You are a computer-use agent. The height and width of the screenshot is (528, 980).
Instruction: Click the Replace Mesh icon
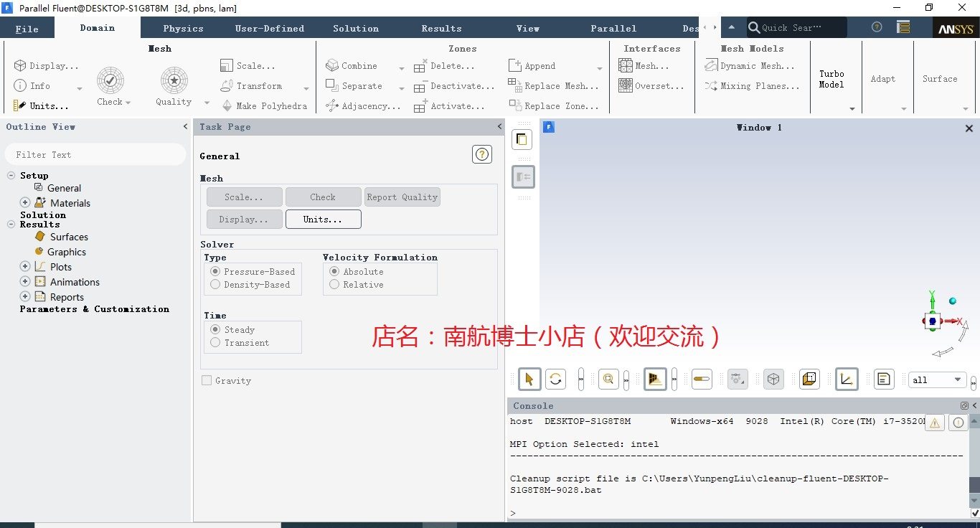tap(514, 86)
